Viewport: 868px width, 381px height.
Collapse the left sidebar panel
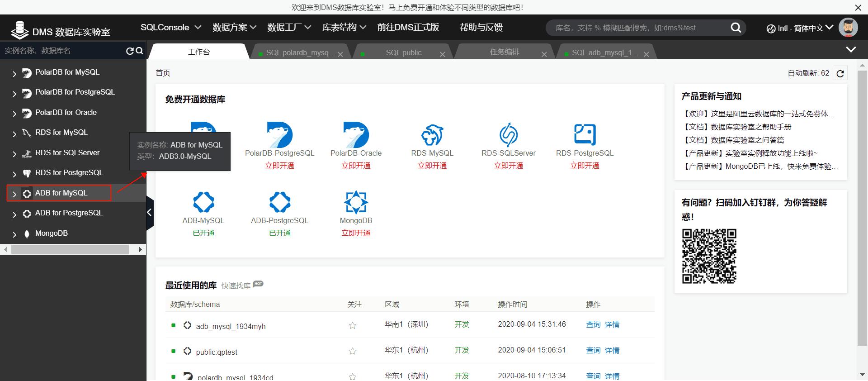[x=150, y=212]
